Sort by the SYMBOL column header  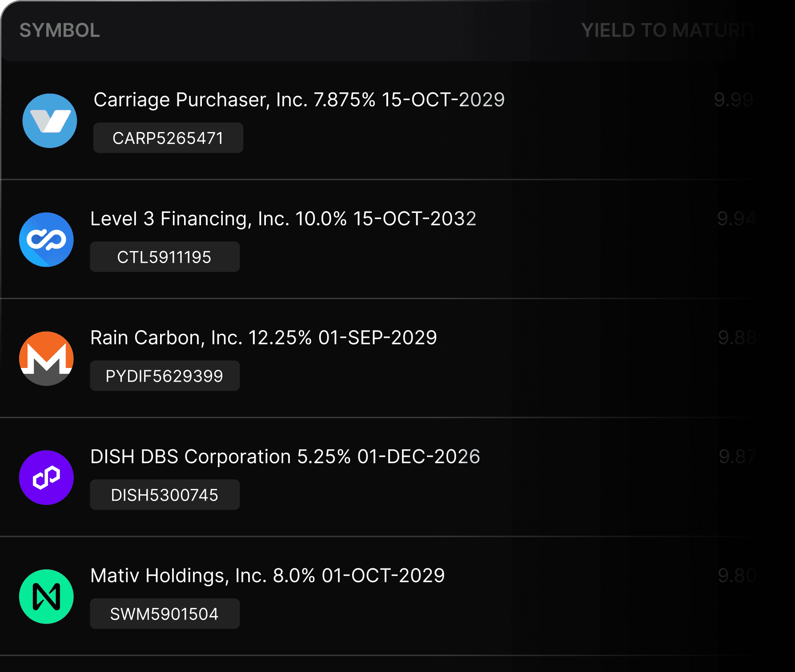[x=60, y=31]
